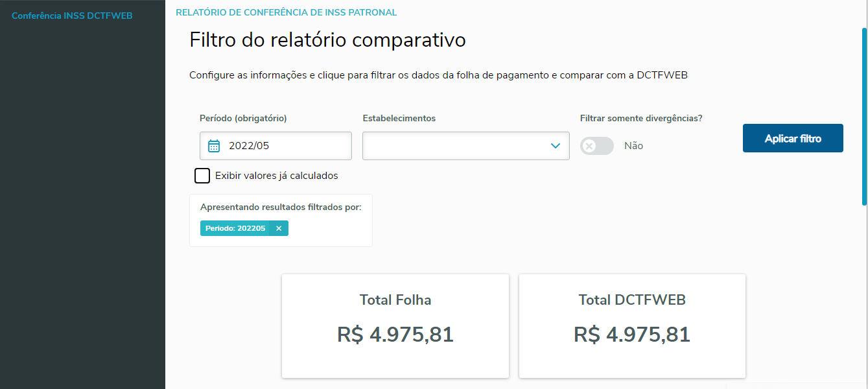
Task: Click the Relatório de Conferência de INSS Patronal breadcrumb
Action: click(286, 12)
